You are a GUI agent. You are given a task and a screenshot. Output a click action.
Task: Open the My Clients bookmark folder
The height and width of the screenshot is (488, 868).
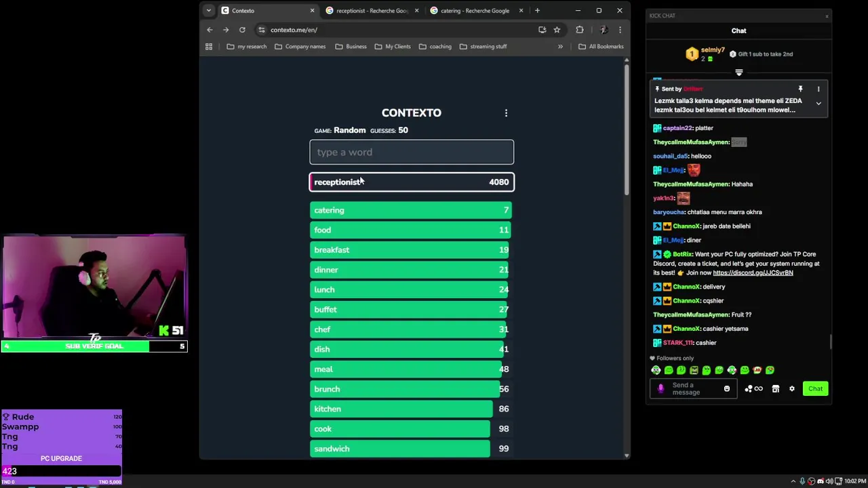(392, 47)
